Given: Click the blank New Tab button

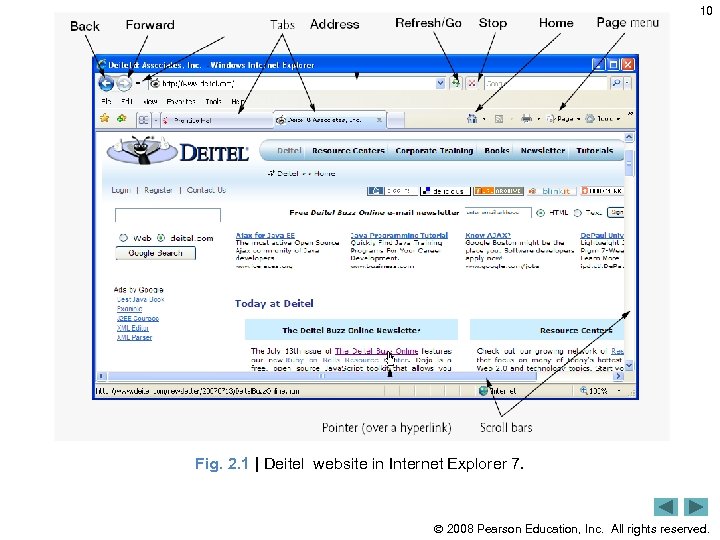Looking at the screenshot, I should (396, 120).
